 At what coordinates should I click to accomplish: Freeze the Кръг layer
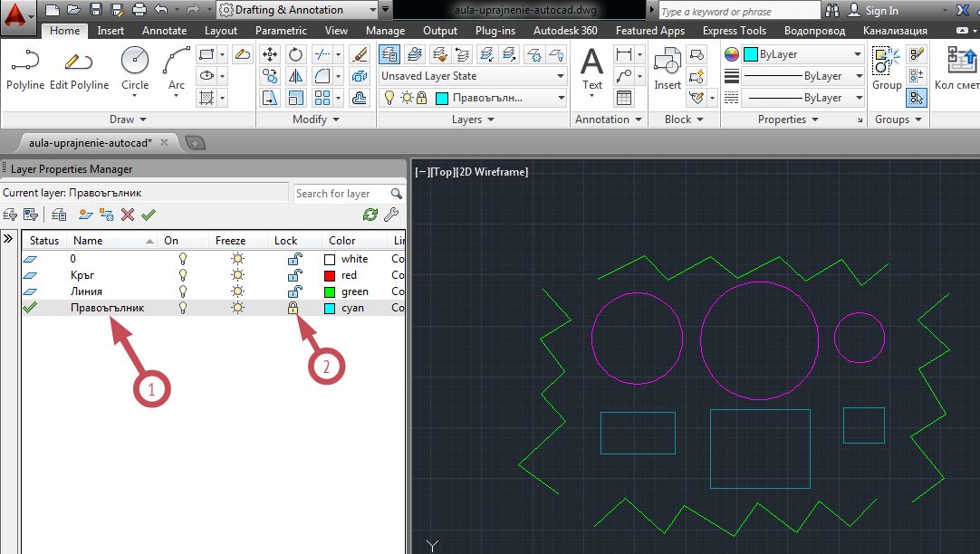[x=237, y=275]
